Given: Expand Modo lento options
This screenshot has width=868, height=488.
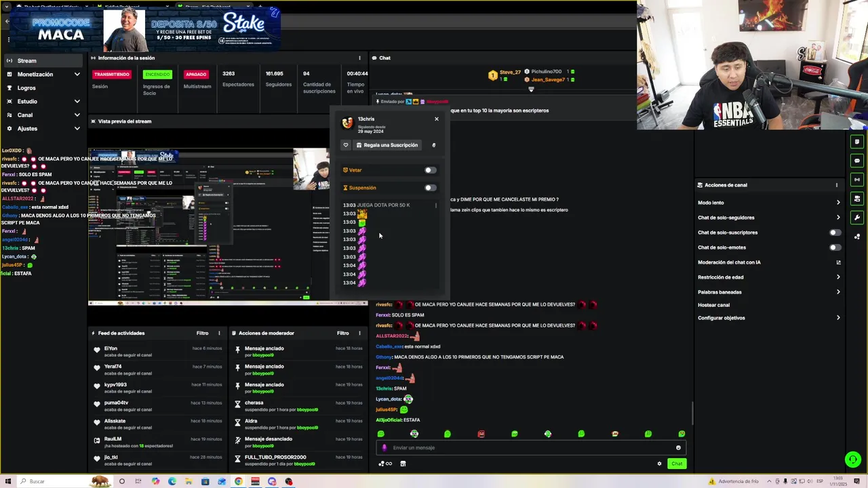Looking at the screenshot, I should 838,203.
